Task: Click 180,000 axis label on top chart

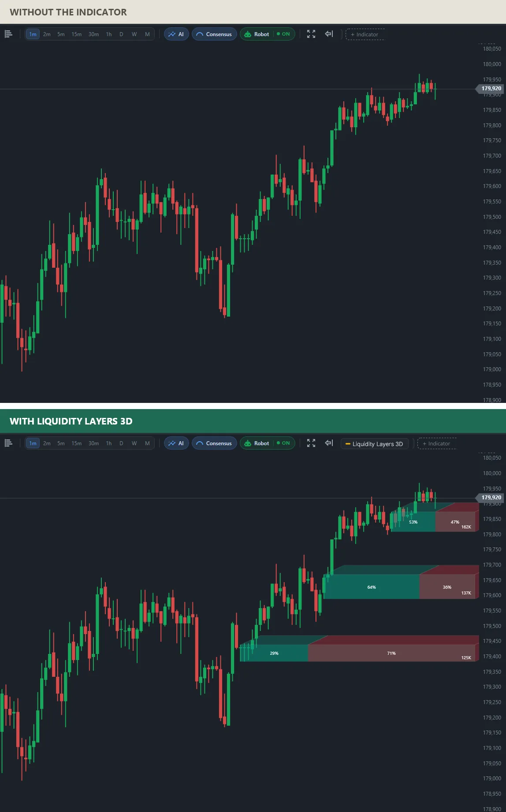Action: point(492,64)
